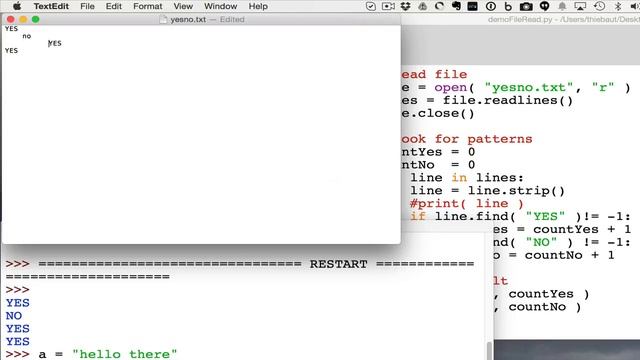This screenshot has height=360, width=640.
Task: Click the black square monitor icon in menu bar
Action: 473,6
